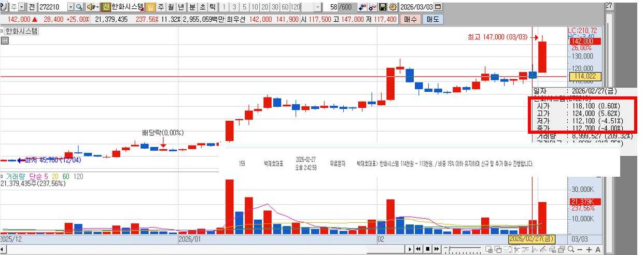The image size is (644, 255).
Task: Expand the speaker icon dropdown arrow
Action: [98, 7]
